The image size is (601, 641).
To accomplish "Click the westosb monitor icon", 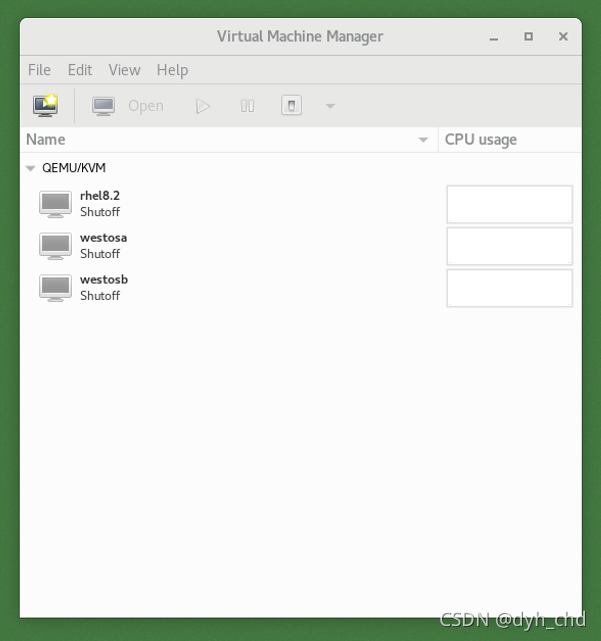I will click(56, 287).
